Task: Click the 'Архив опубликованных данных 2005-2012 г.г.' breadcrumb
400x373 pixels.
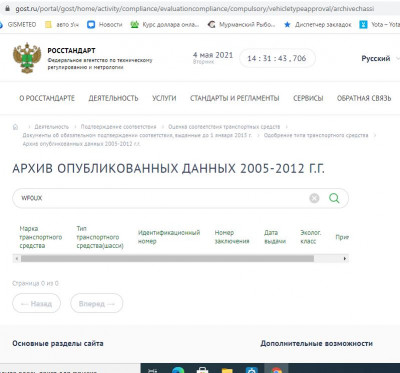Action: coord(81,144)
